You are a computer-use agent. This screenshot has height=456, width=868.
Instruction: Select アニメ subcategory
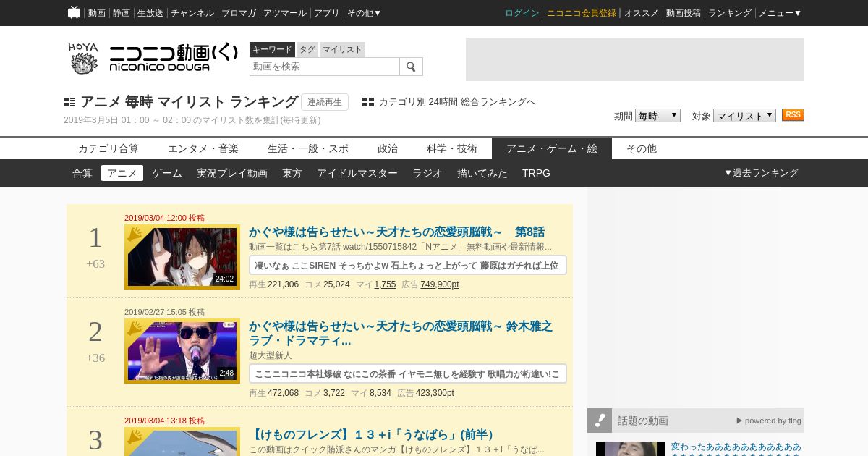click(122, 173)
